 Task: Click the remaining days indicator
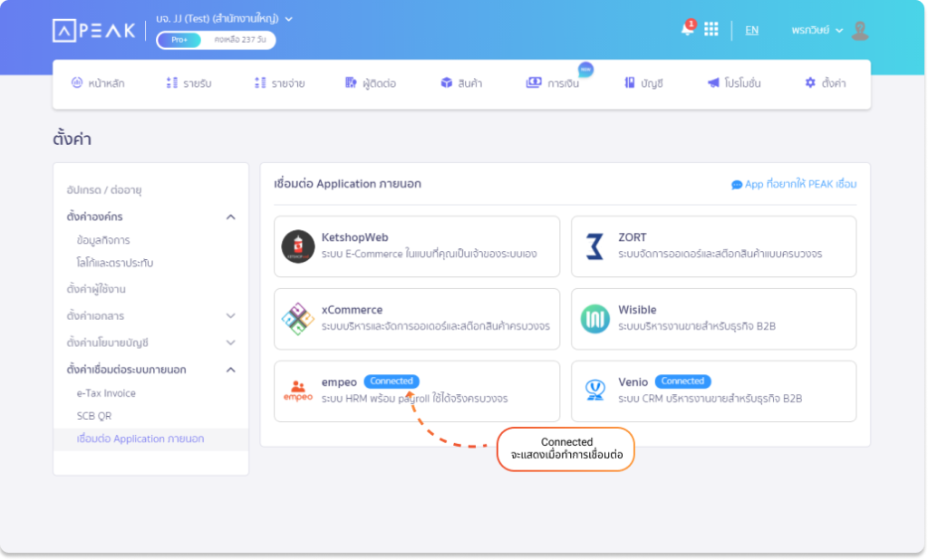[239, 40]
